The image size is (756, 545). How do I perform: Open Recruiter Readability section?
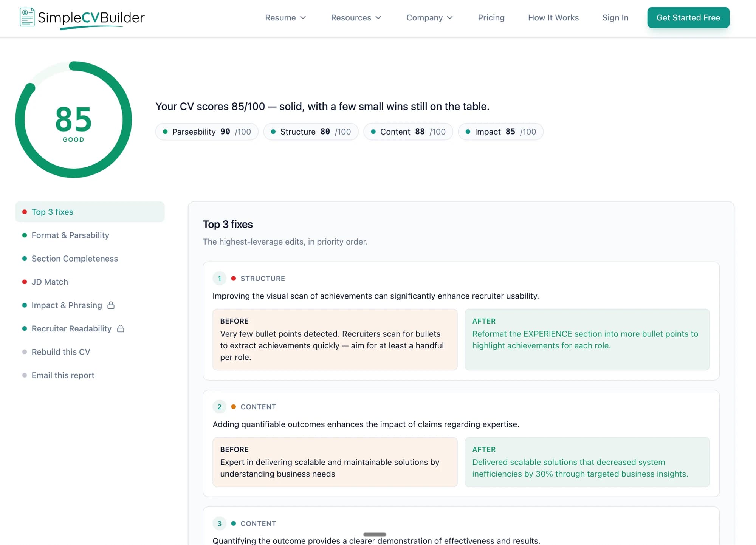coord(90,328)
